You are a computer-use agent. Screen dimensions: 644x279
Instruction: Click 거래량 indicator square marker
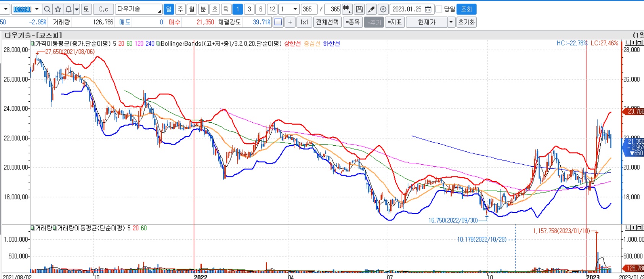33,228
